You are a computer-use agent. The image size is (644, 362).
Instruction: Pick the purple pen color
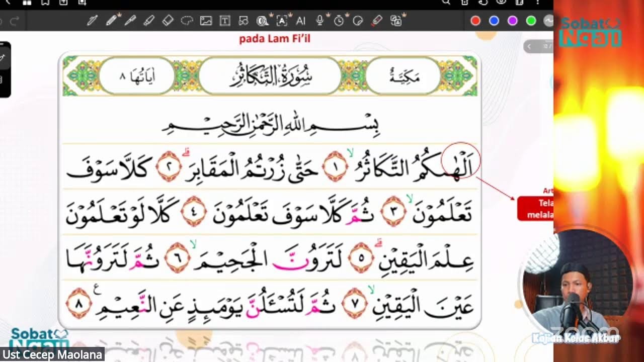click(512, 21)
